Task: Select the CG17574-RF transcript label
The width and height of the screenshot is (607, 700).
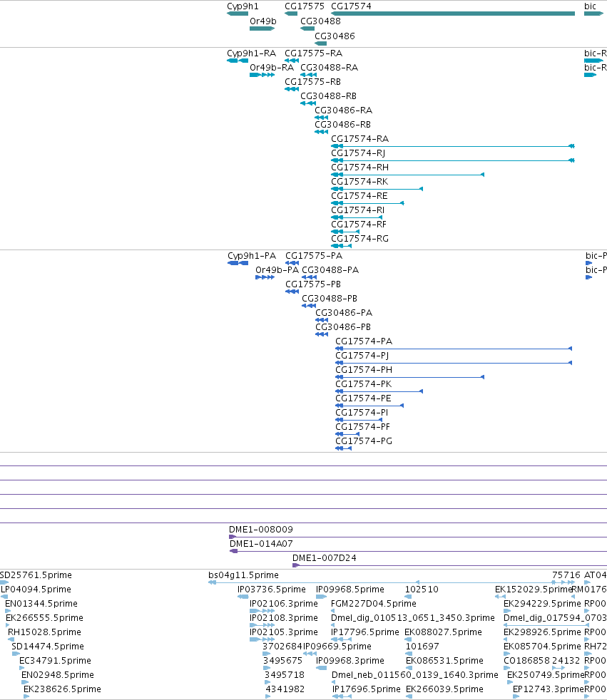Action: tap(359, 225)
